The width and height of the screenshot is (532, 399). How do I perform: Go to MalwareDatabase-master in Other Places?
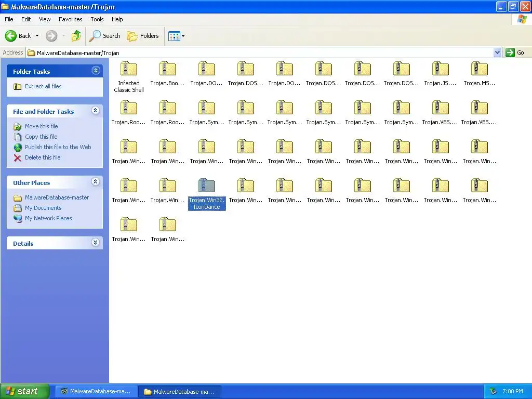[x=57, y=197]
